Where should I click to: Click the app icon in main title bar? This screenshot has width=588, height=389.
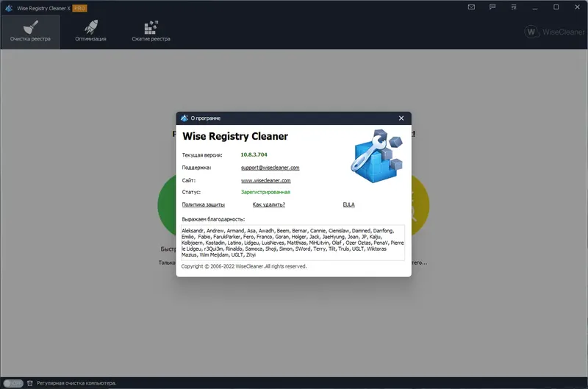9,8
